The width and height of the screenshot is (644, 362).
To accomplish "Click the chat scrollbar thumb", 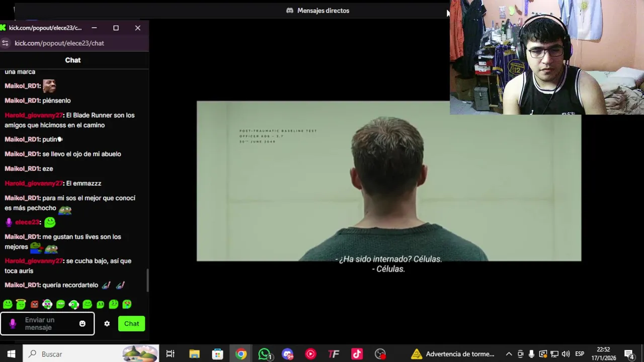I will tap(147, 281).
